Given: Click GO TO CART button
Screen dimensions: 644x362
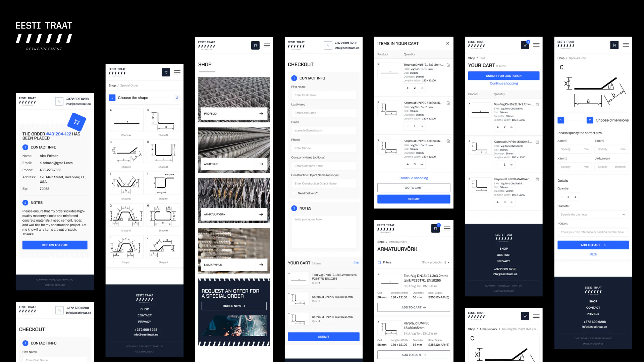Looking at the screenshot, I should click(x=414, y=188).
